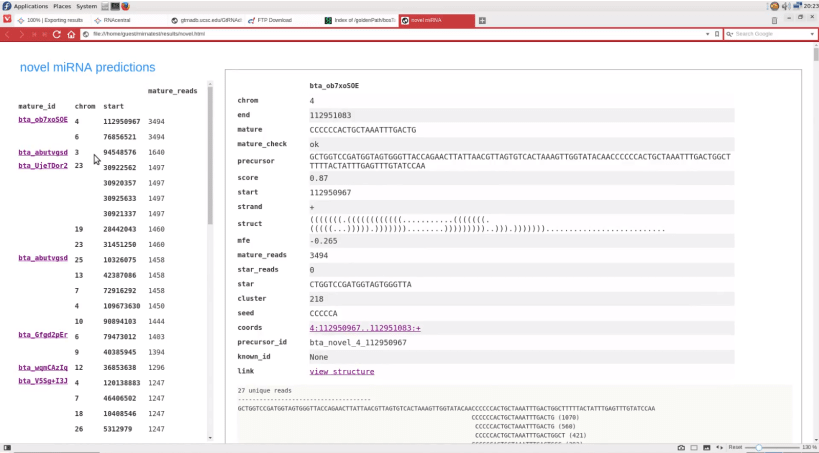Open the bta_6fgd2pEr prediction link
The image size is (819, 453).
coord(43,335)
